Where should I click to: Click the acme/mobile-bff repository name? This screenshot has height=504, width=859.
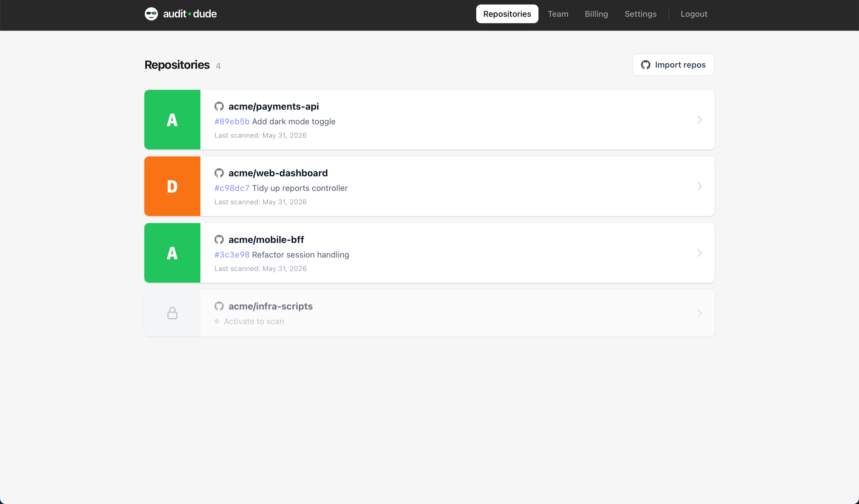point(266,240)
